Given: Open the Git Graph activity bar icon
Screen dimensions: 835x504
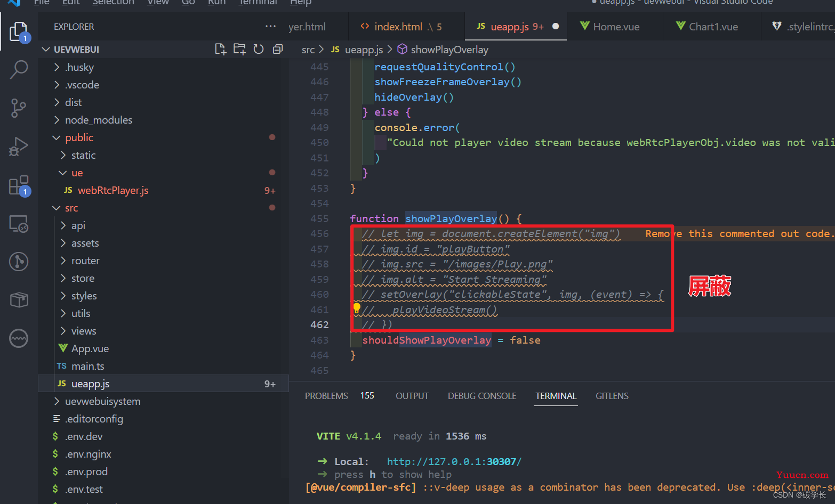Looking at the screenshot, I should pyautogui.click(x=19, y=262).
